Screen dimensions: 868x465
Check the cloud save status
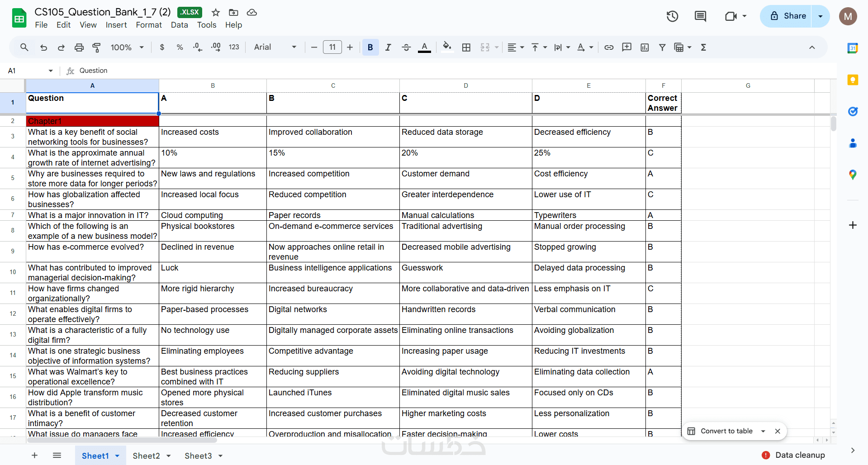click(252, 12)
